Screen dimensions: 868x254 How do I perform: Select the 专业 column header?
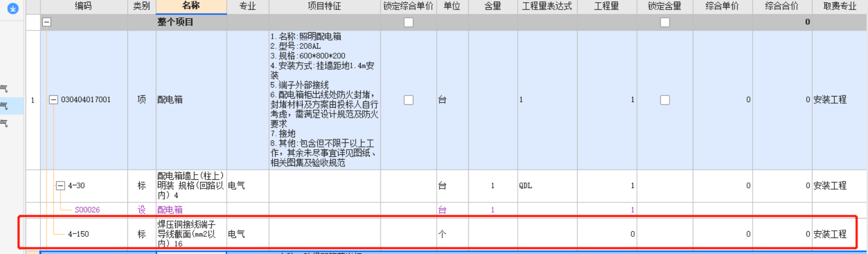click(247, 7)
